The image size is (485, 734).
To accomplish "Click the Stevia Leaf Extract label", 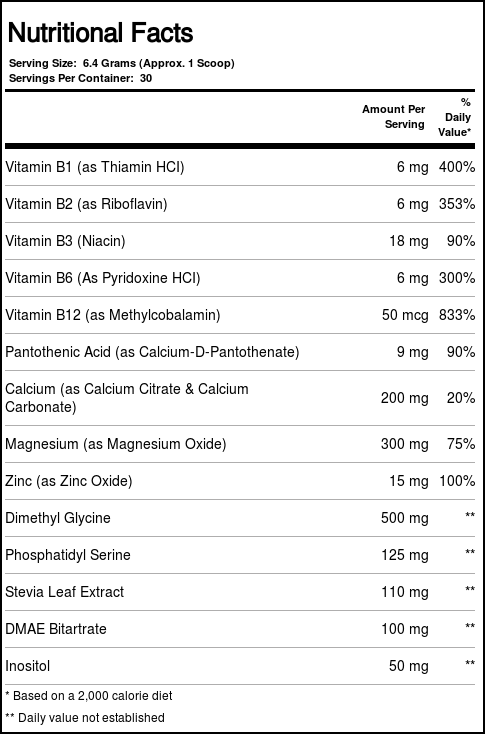I will click(x=65, y=592).
